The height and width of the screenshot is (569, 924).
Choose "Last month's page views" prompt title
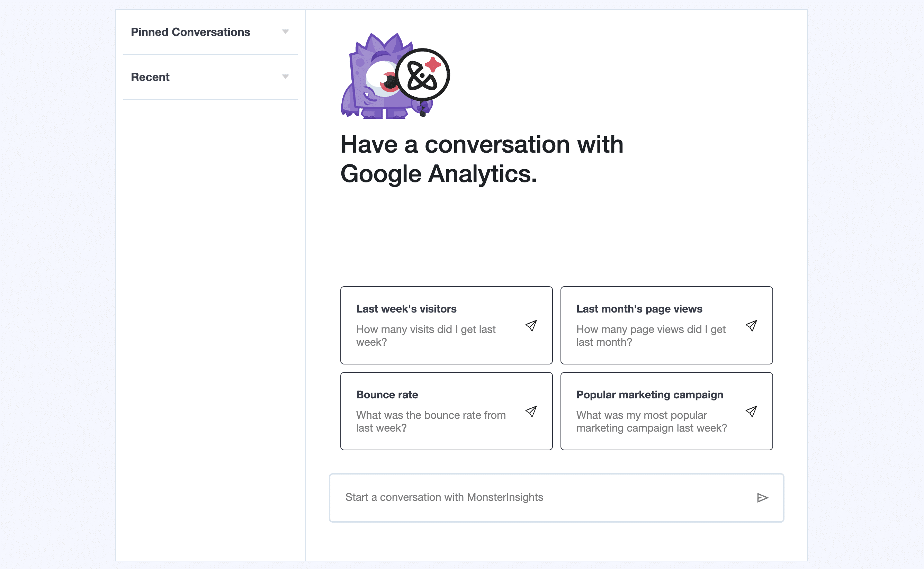[x=639, y=309]
